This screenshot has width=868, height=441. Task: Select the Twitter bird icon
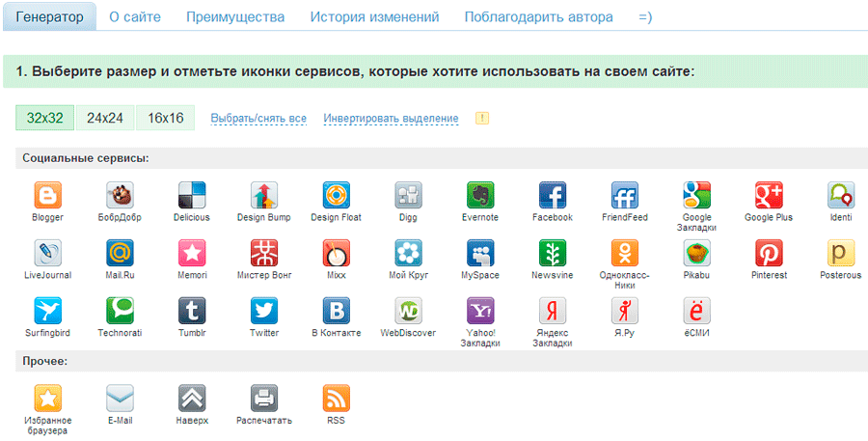pos(264,311)
